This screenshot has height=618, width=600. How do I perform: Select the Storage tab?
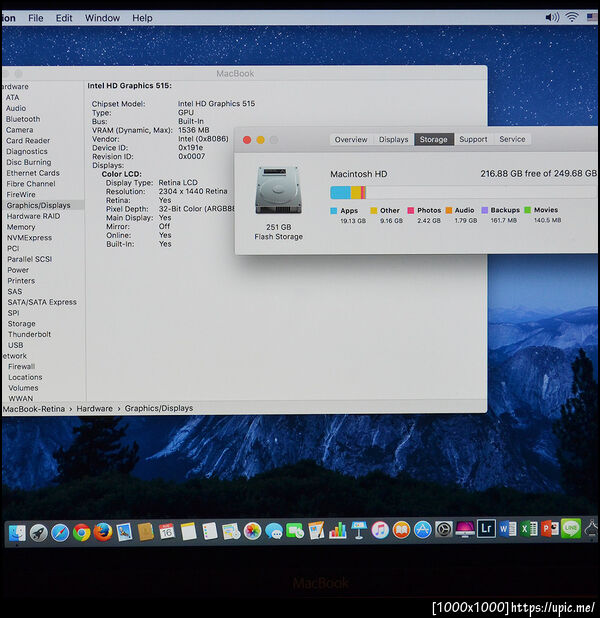point(434,139)
